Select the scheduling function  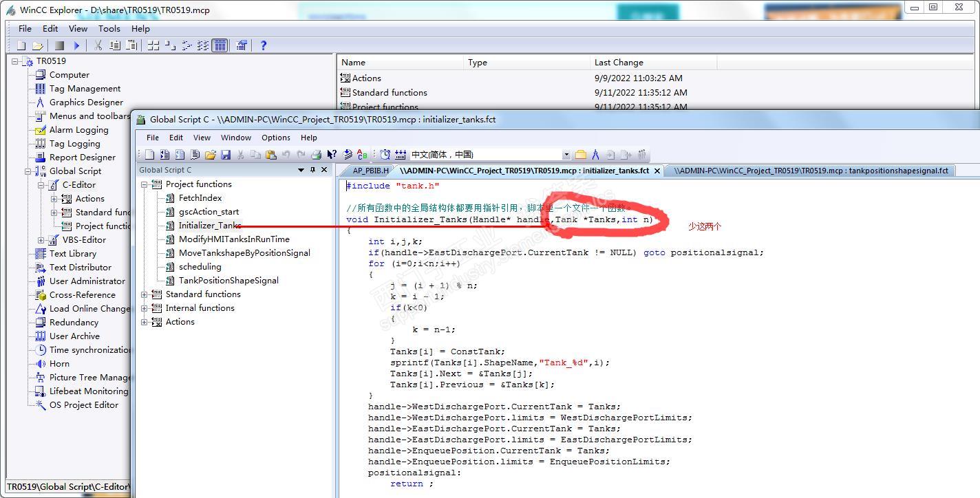[200, 267]
